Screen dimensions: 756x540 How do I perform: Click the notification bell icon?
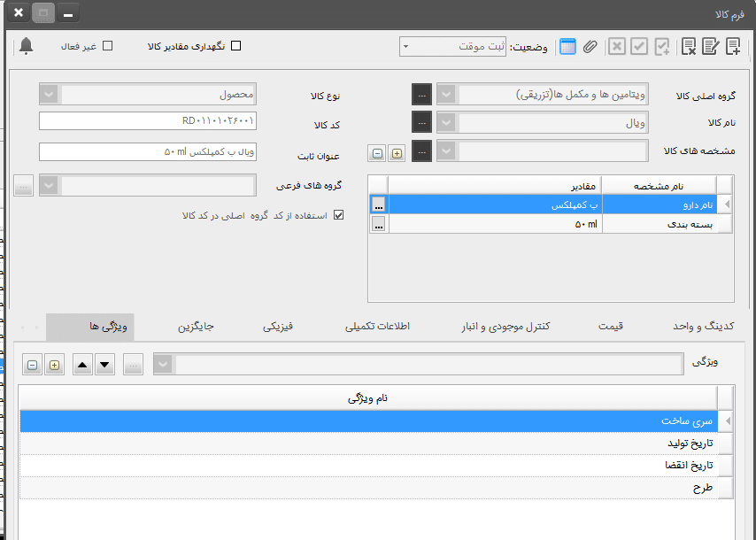26,46
